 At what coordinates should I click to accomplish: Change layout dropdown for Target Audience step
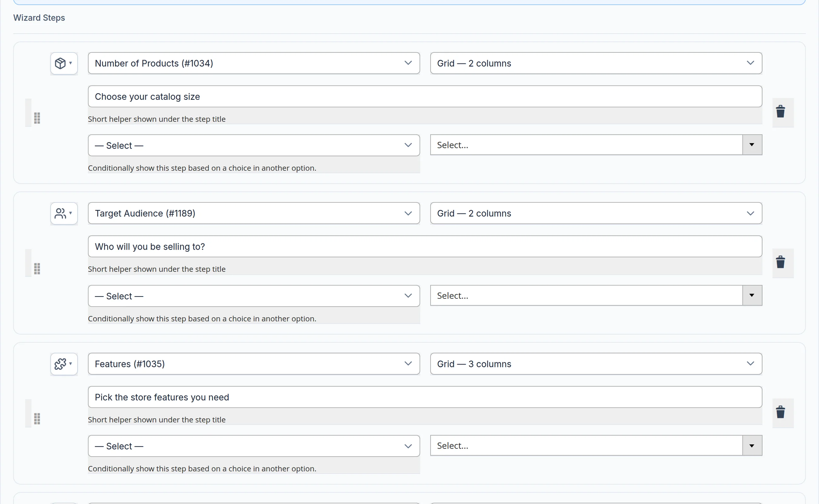(596, 213)
